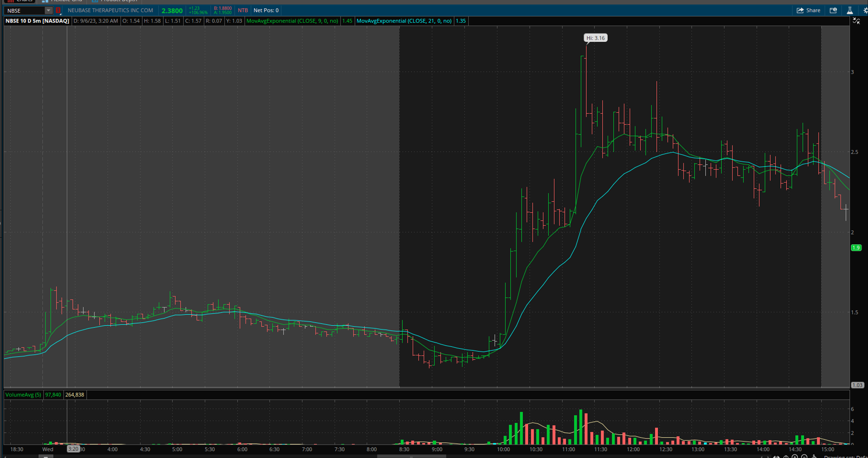This screenshot has width=868, height=458.
Task: Click the 1.03 price marker on axis
Action: 857,385
